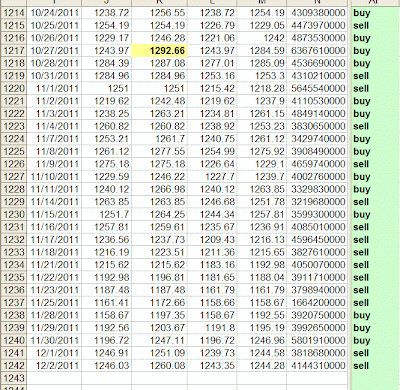Select volume cell 1664200000
This screenshot has height=390, width=400.
[x=317, y=303]
